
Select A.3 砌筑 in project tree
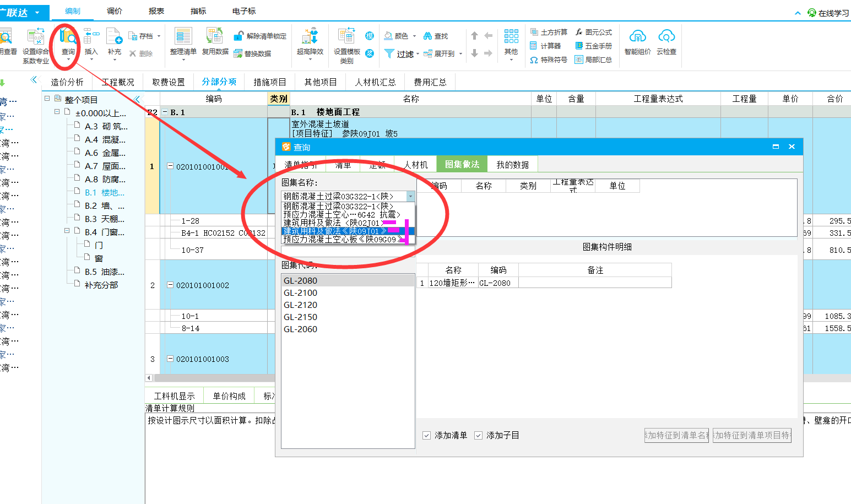(x=105, y=126)
